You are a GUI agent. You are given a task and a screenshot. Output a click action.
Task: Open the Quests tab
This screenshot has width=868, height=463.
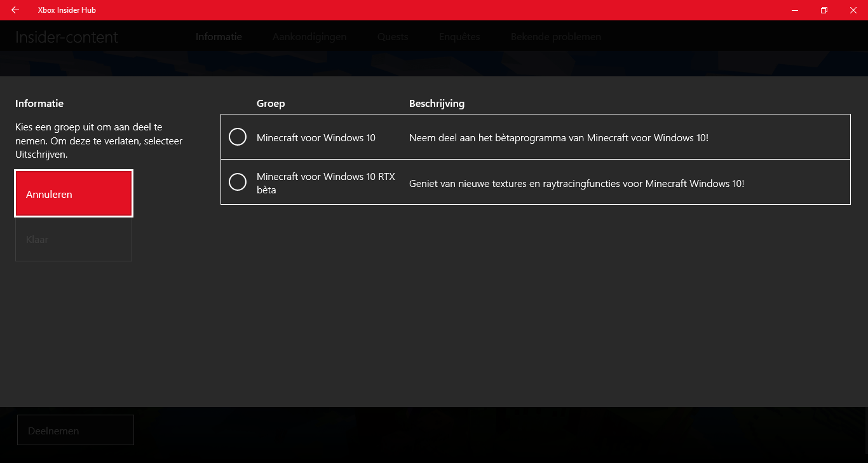[x=393, y=36]
